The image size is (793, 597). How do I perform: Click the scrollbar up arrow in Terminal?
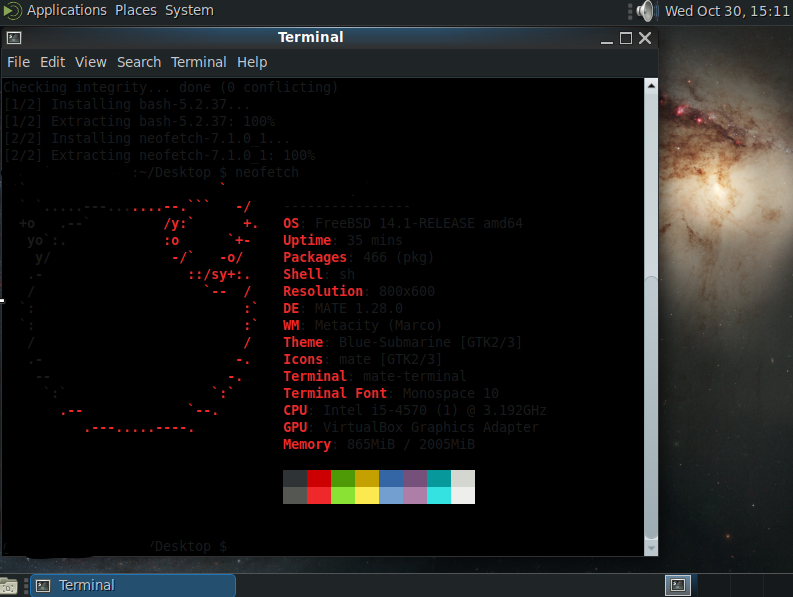(651, 86)
